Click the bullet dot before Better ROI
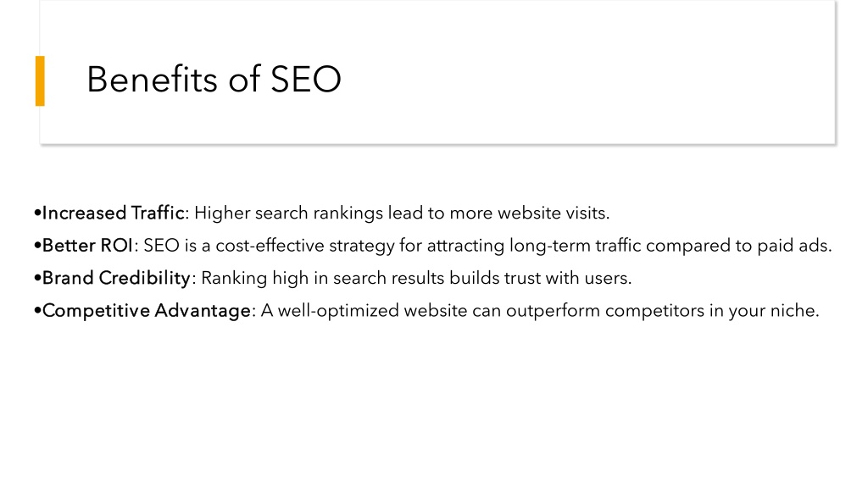868x488 pixels. coord(37,246)
